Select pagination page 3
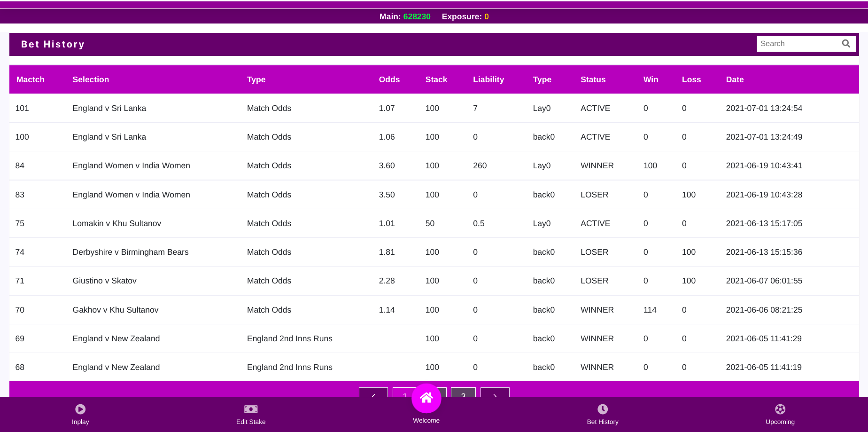This screenshot has width=868, height=432. [463, 393]
